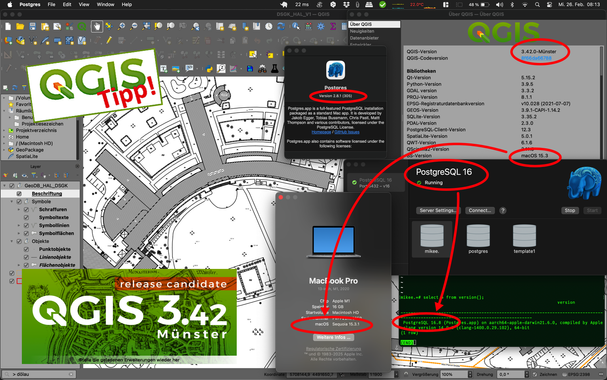Expand the Symbolflächen layer legend
The height and width of the screenshot is (380, 607).
coord(19,233)
